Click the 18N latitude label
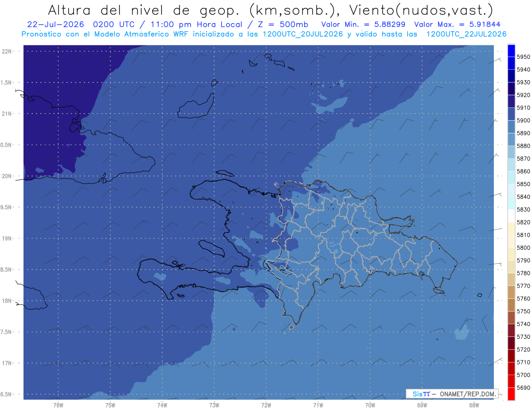The image size is (532, 411). [x=8, y=301]
